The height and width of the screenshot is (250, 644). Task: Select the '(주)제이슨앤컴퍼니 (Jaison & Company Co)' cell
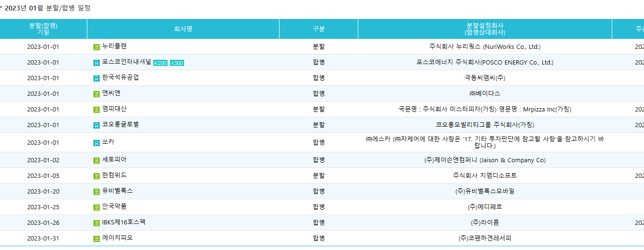485,160
